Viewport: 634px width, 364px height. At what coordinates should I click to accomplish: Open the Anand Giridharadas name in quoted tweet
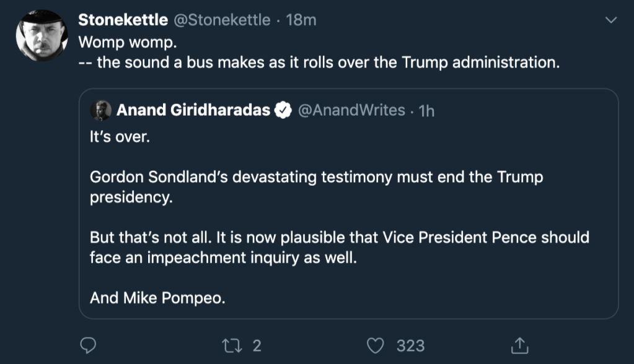tap(193, 111)
